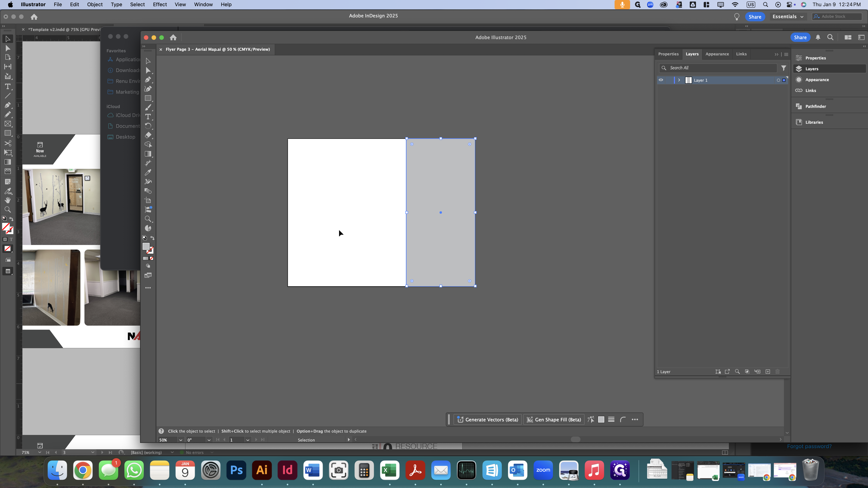Select the Zoom tool in Illustrator toolbar
This screenshot has height=488, width=868.
coord(148,219)
